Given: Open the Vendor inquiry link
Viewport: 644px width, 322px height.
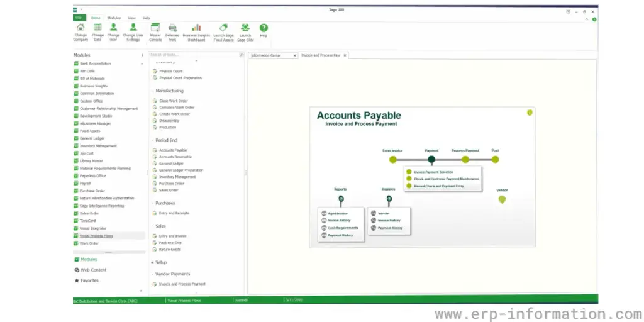Looking at the screenshot, I should (x=384, y=214).
